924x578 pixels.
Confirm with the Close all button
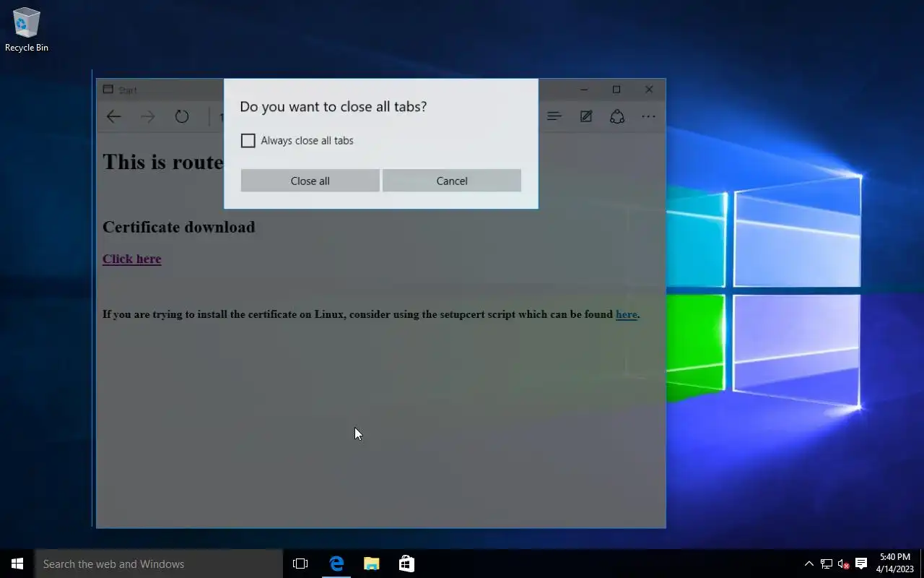[310, 181]
